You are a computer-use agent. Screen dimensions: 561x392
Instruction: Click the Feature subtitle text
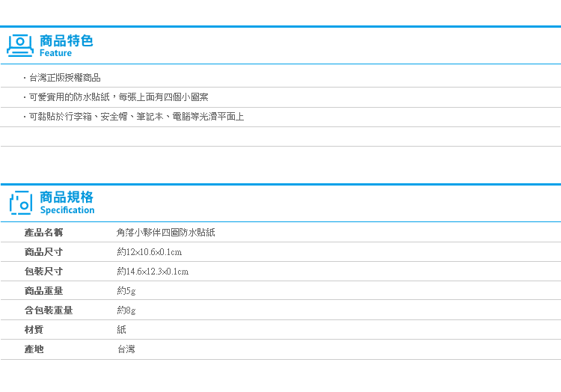click(55, 53)
